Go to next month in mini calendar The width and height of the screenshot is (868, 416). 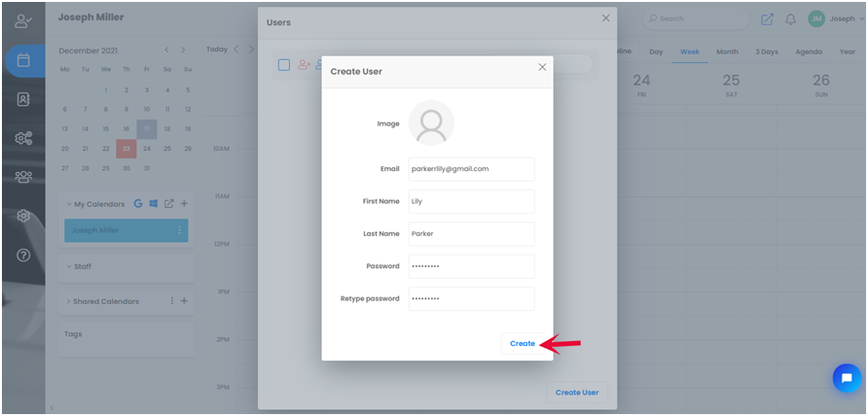(183, 50)
